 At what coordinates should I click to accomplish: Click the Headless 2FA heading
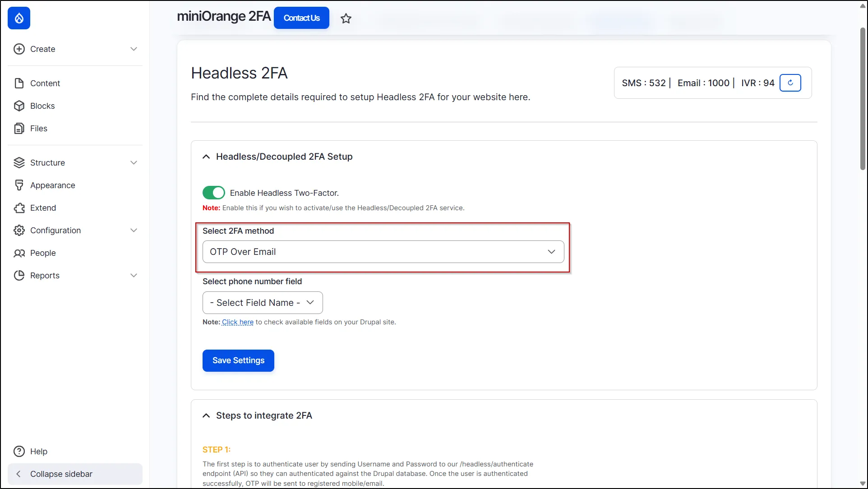point(239,73)
